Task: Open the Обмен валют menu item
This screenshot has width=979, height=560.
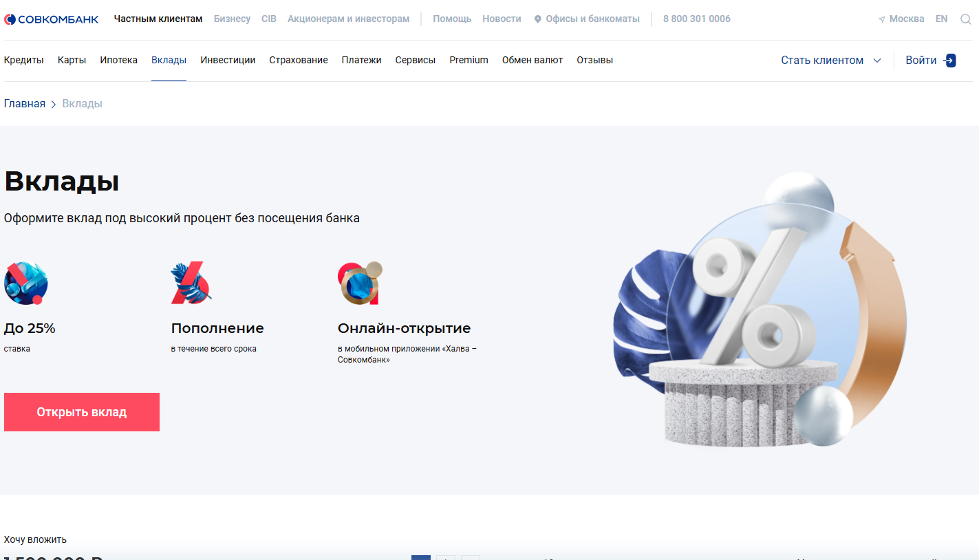Action: (x=532, y=61)
